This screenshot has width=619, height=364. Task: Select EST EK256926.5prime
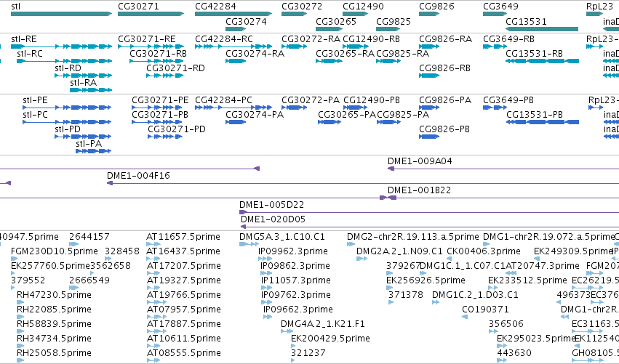click(426, 280)
